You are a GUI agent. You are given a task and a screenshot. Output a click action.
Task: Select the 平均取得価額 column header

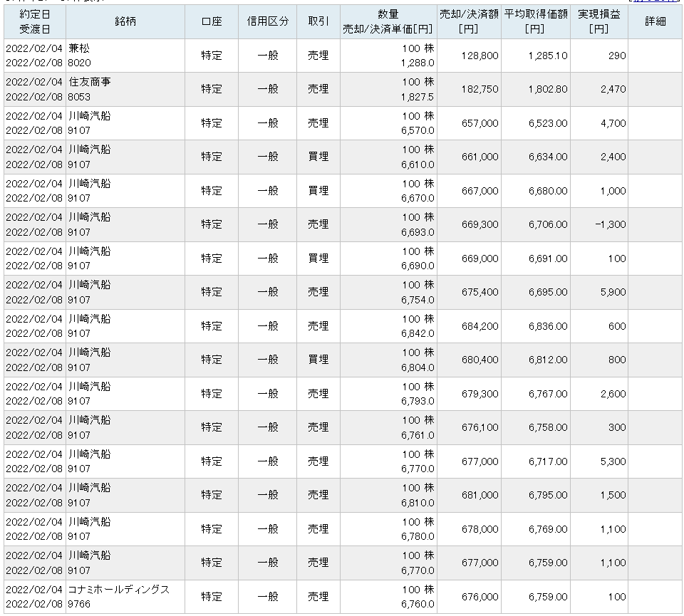click(536, 22)
